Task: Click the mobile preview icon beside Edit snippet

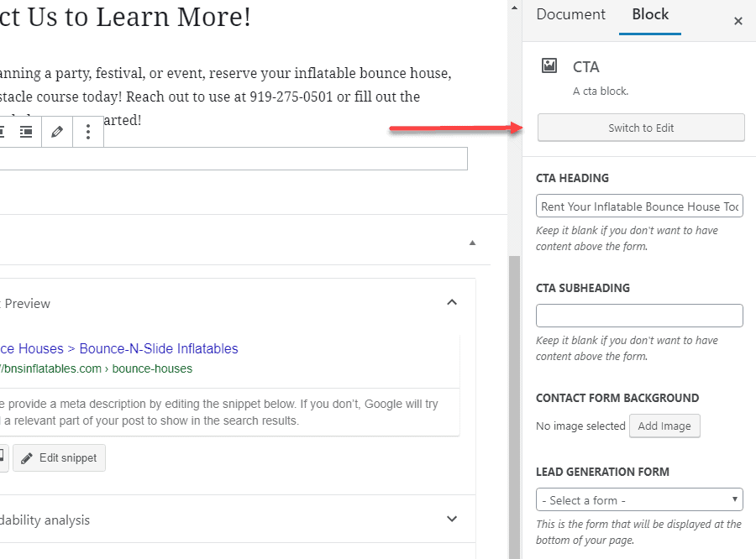Action: point(3,457)
